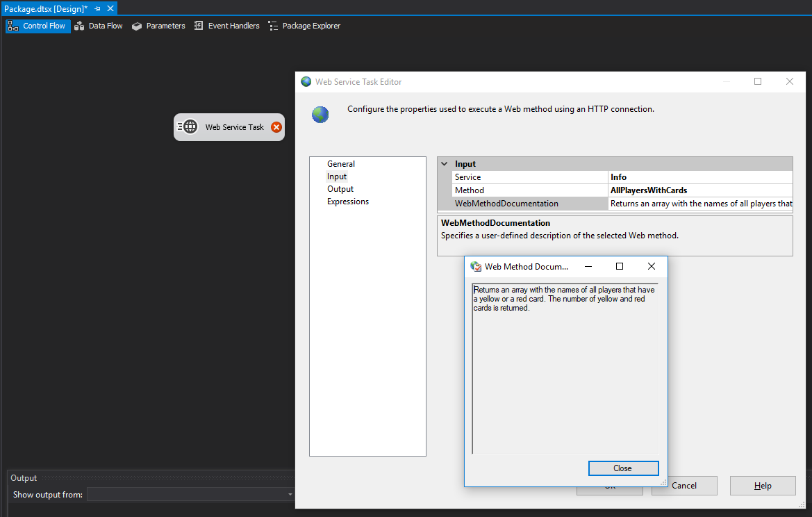Click the Web Service Task globe icon

pos(190,127)
